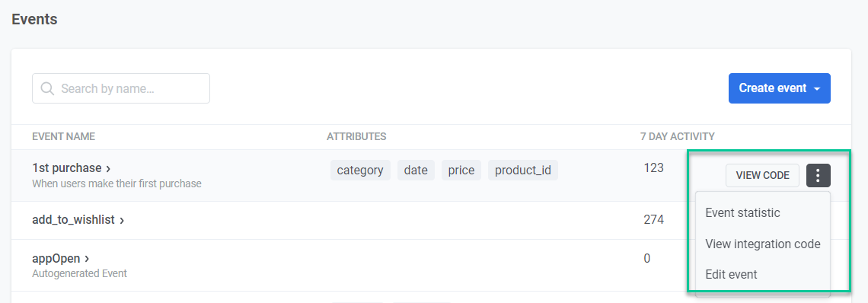Click the 7 DAY ACTIVITY column header
The width and height of the screenshot is (868, 303).
(x=677, y=136)
